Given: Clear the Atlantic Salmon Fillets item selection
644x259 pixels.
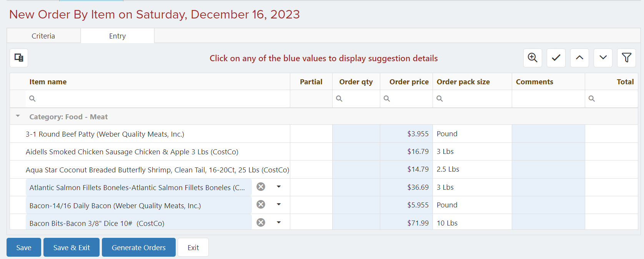Looking at the screenshot, I should [x=261, y=187].
